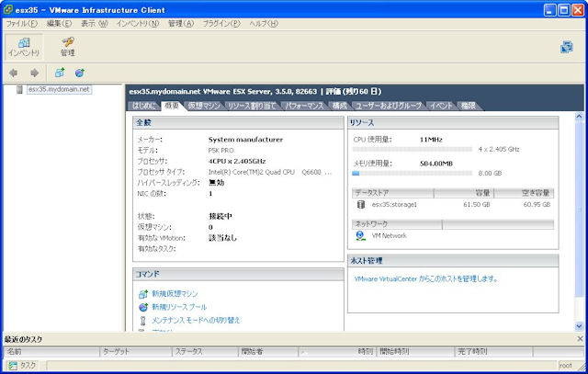
Task: Click the new resource pool toolbar icon
Action: click(x=80, y=73)
